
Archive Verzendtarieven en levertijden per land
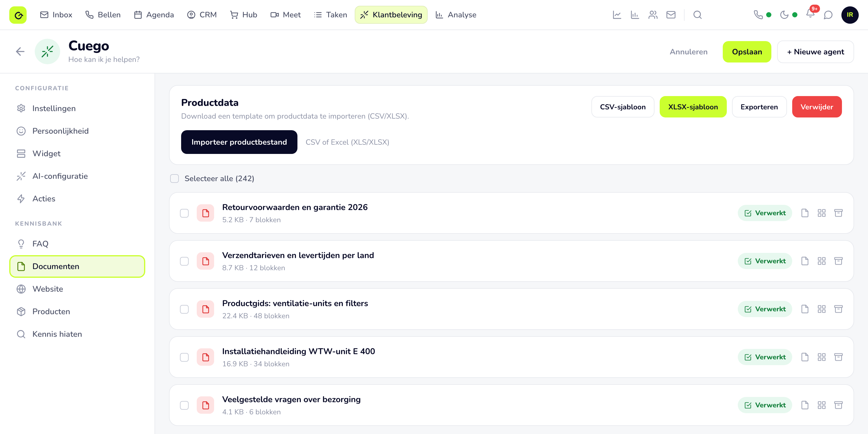point(838,261)
